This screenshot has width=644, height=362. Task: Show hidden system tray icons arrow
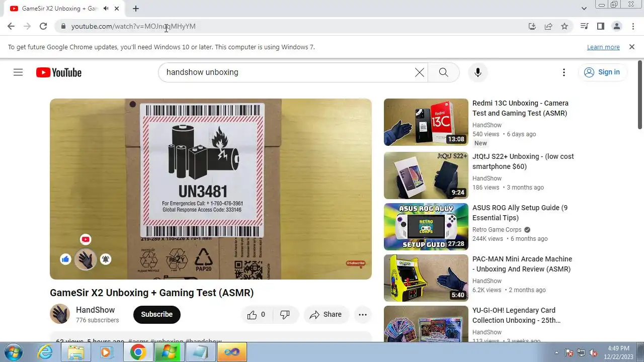point(556,352)
